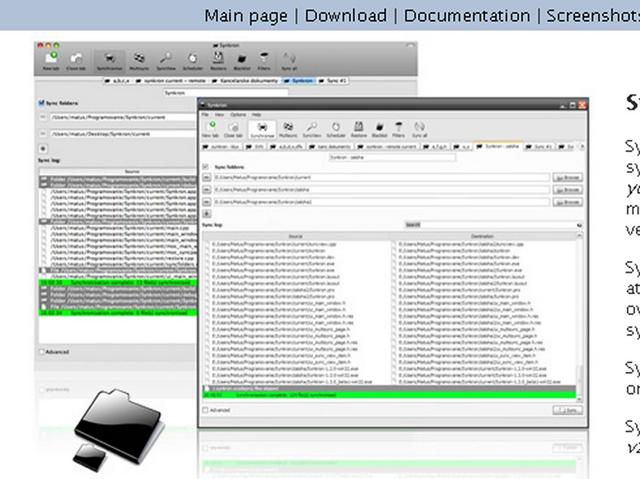Screen dimensions: 640x479
Task: Select Sync #1 tab in front window
Action: (539, 146)
